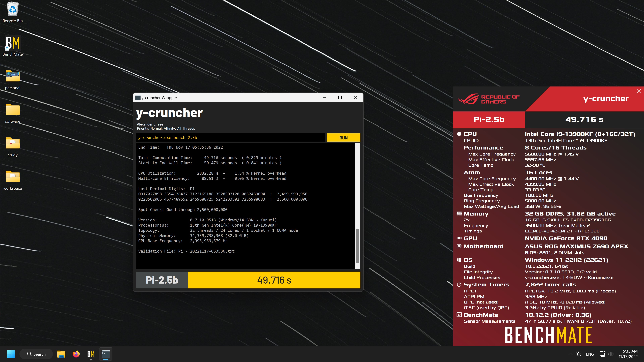The height and width of the screenshot is (362, 644).
Task: Click the y-cruncher Wrapper title bar icon
Action: coord(138,97)
